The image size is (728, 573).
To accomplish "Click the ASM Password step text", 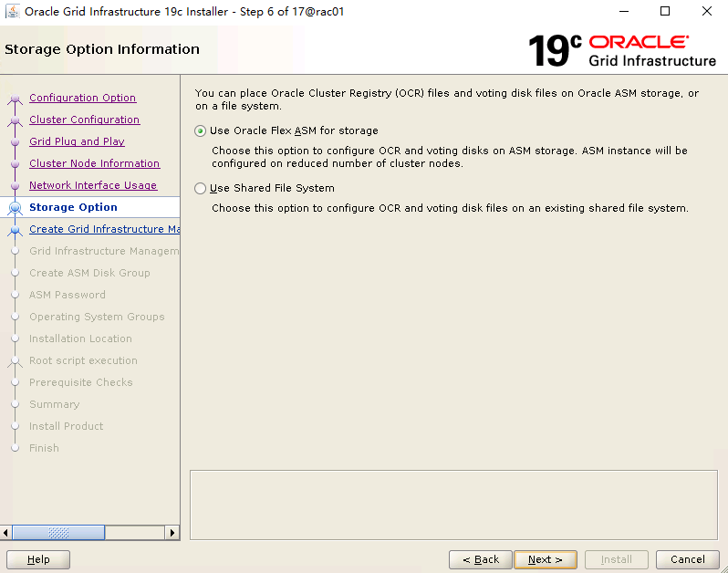I will [x=68, y=295].
